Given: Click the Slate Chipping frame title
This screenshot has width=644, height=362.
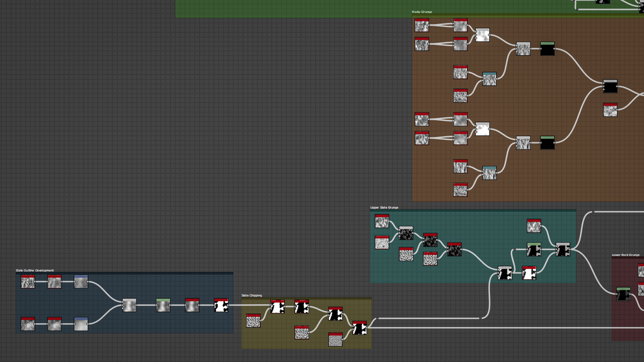Looking at the screenshot, I should click(252, 295).
